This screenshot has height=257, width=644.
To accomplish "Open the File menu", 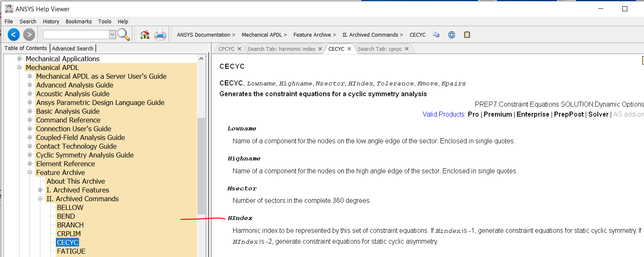I will pyautogui.click(x=9, y=21).
